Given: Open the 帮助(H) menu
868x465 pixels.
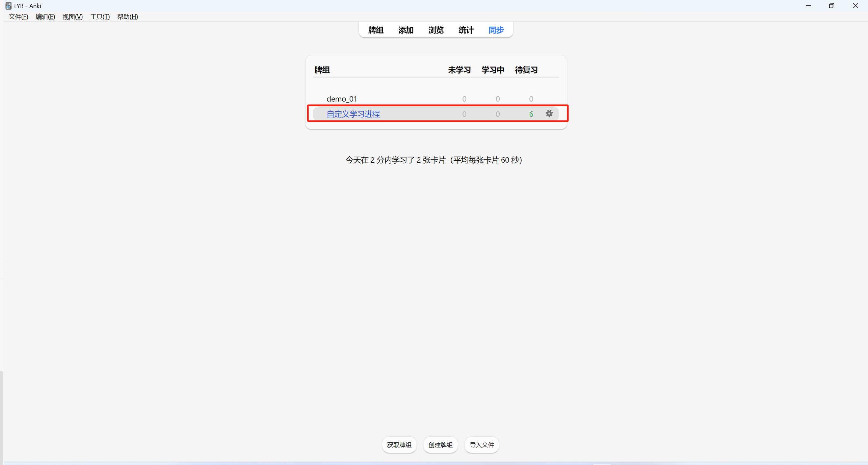Looking at the screenshot, I should [127, 17].
